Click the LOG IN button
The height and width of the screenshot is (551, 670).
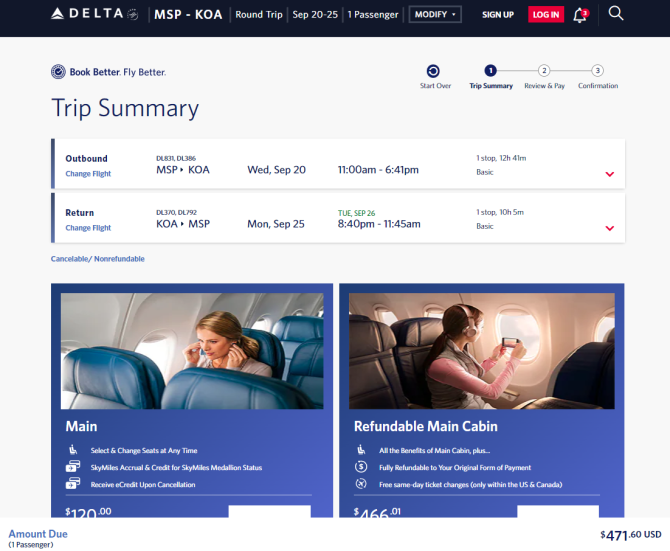click(546, 15)
